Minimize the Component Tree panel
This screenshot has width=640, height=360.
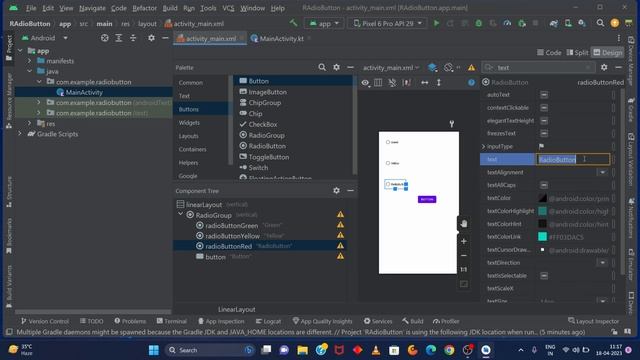(x=350, y=191)
